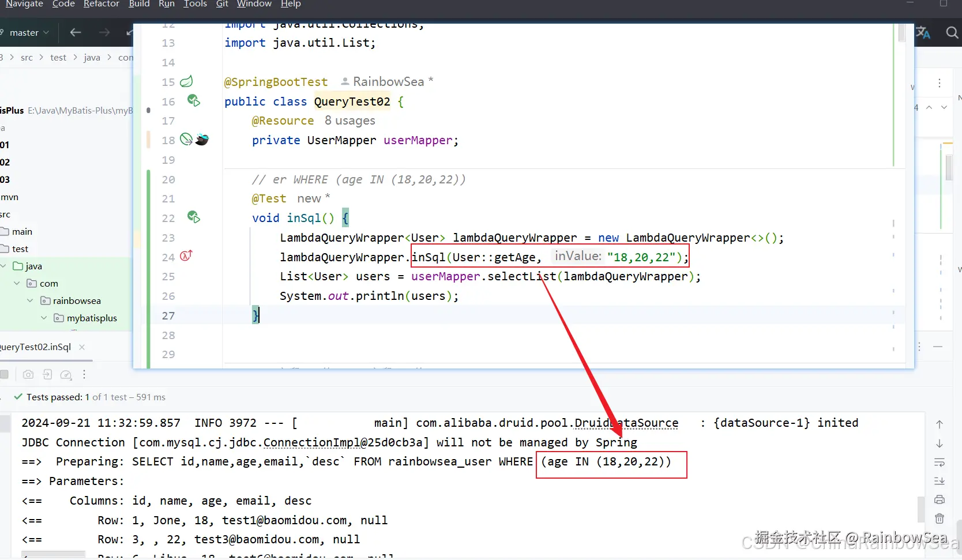Open the Code menu
962x560 pixels.
click(x=63, y=4)
